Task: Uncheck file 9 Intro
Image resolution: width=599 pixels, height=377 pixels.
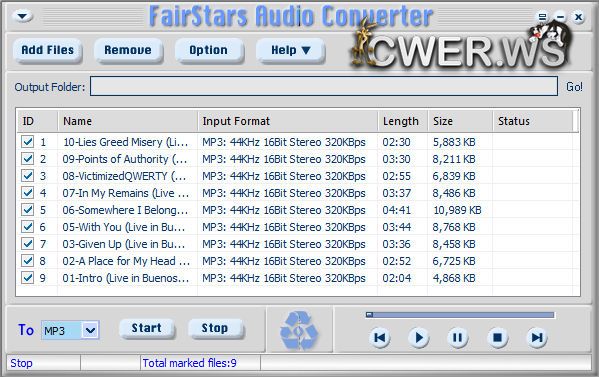Action: (x=28, y=278)
